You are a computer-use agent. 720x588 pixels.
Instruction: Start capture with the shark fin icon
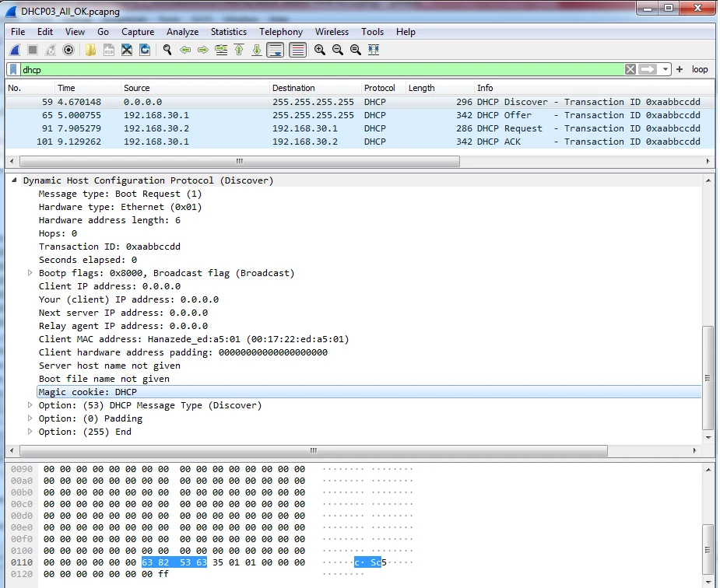coord(14,50)
